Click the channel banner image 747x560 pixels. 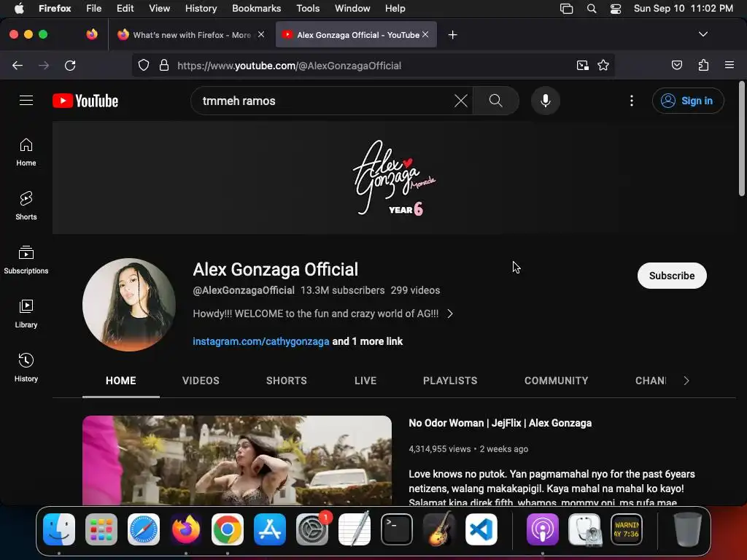[x=394, y=177]
